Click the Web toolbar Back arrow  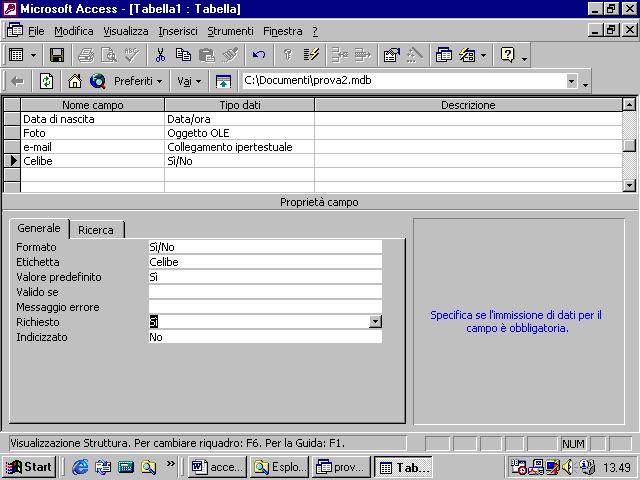(17, 82)
